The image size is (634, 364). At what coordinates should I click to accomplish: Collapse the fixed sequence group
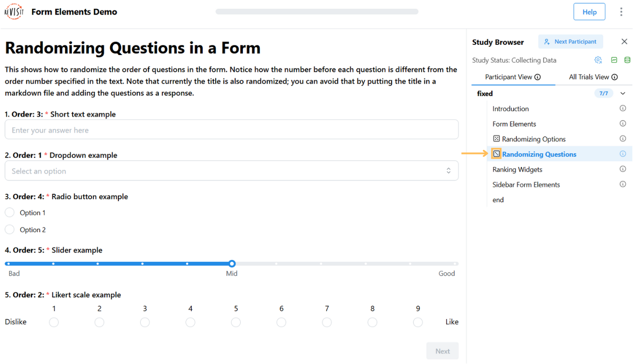click(x=622, y=93)
